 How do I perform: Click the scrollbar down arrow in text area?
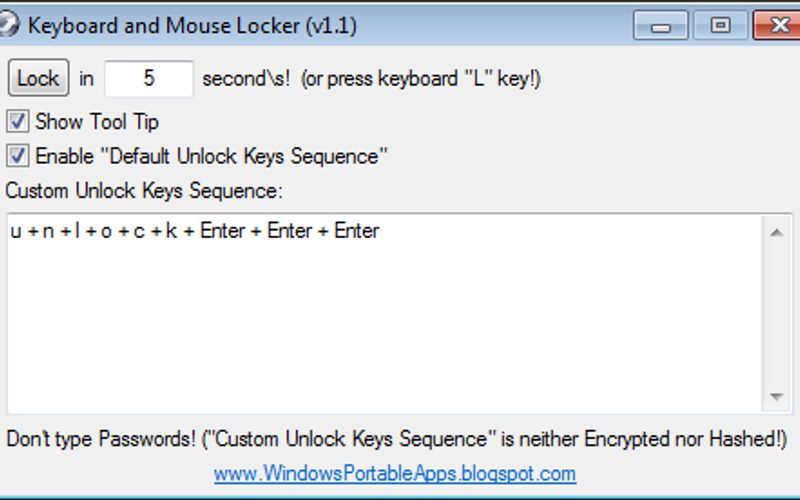point(776,397)
